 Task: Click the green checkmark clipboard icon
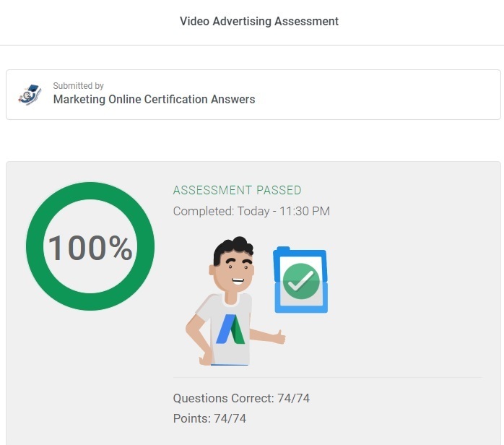300,280
